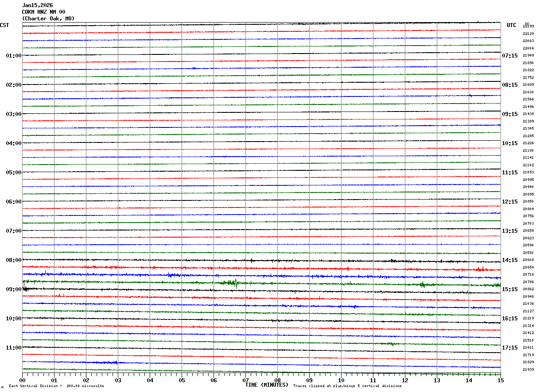Select the DC offset value 22063
The width and height of the screenshot is (536, 392).
(x=528, y=41)
